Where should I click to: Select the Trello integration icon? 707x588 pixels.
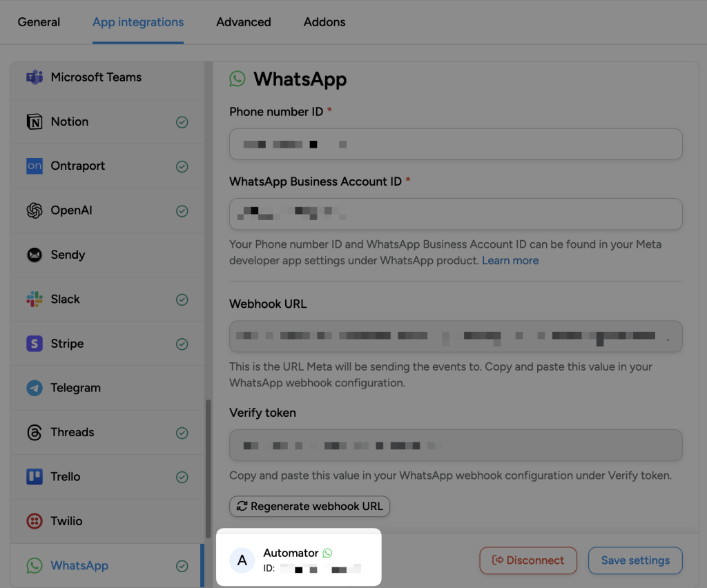pyautogui.click(x=34, y=476)
